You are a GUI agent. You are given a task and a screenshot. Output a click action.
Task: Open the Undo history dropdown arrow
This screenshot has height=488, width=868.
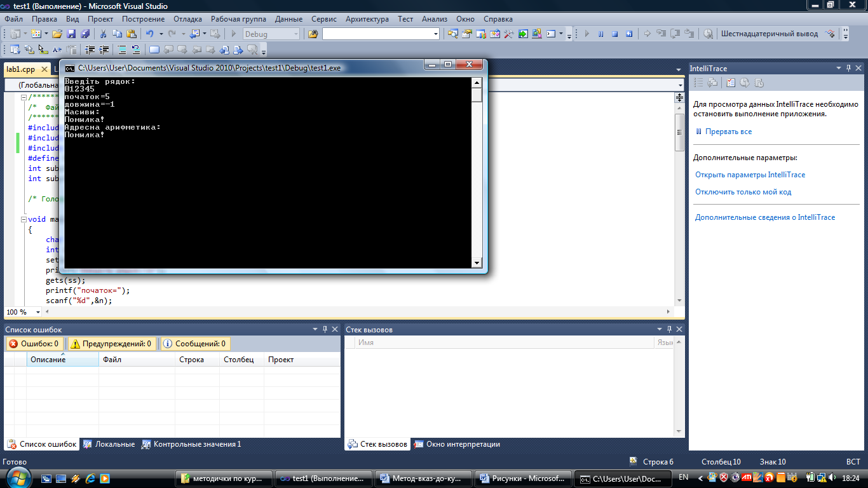[x=161, y=34]
